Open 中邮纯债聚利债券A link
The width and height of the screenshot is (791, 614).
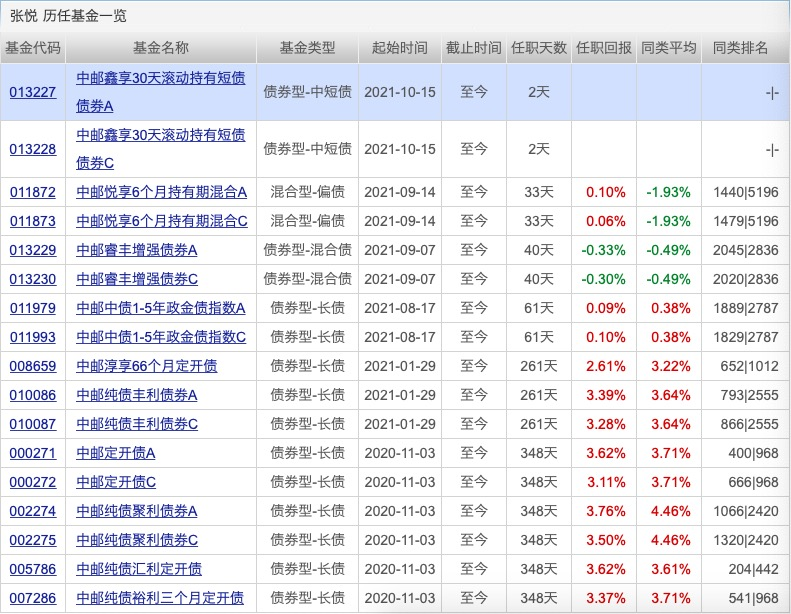click(137, 511)
